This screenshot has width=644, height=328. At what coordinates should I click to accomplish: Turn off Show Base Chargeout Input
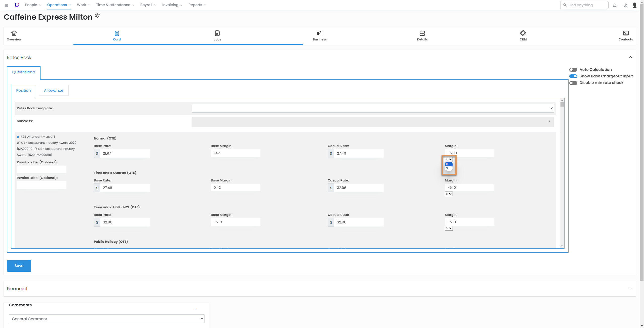pos(573,76)
